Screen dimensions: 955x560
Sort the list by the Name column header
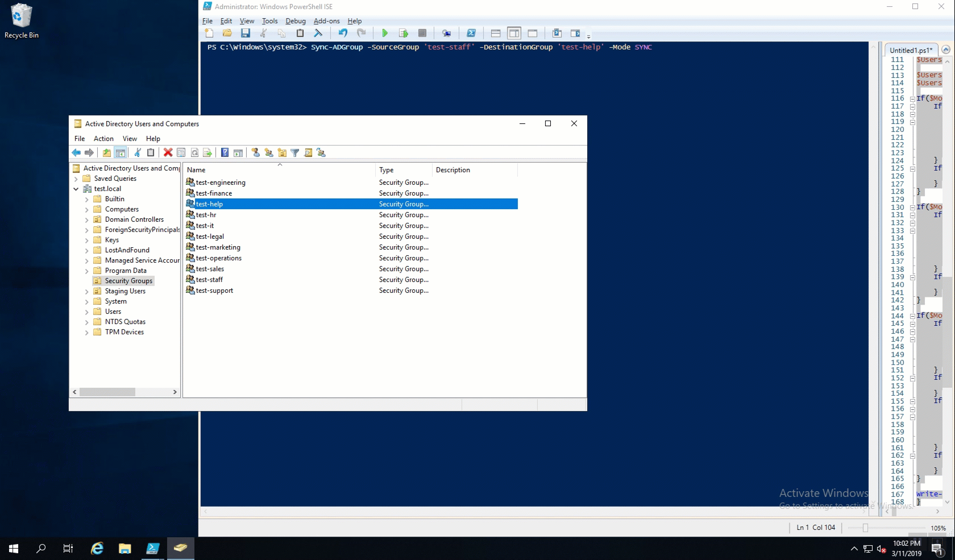tap(279, 169)
